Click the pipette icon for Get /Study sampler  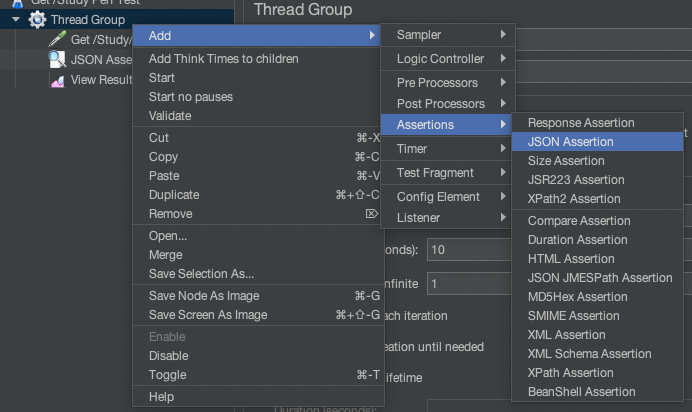pyautogui.click(x=57, y=39)
